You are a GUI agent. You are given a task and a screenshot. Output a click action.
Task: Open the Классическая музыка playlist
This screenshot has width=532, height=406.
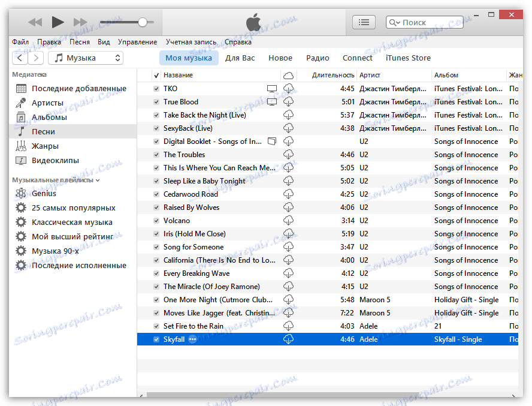click(x=72, y=222)
